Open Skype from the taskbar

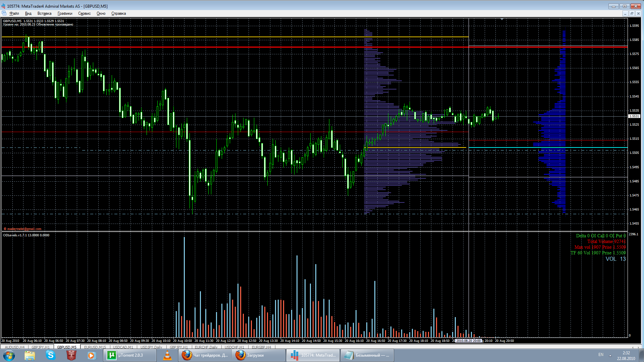coord(51,355)
